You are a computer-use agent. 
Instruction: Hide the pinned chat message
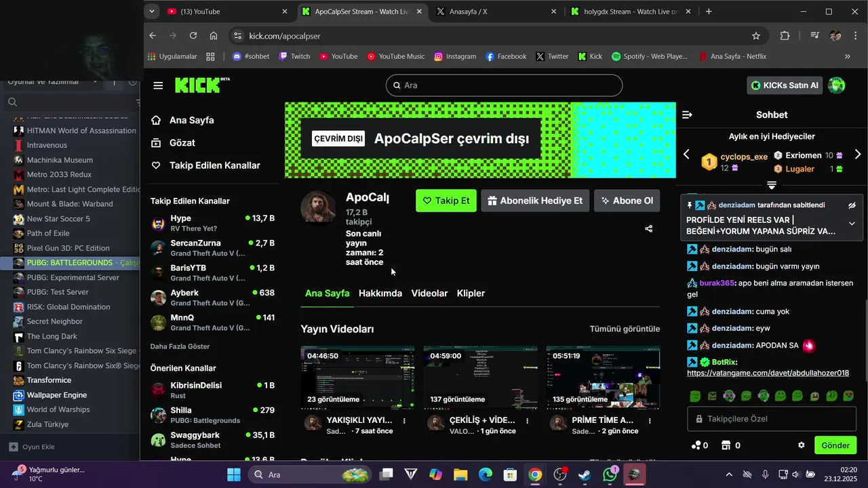click(852, 205)
